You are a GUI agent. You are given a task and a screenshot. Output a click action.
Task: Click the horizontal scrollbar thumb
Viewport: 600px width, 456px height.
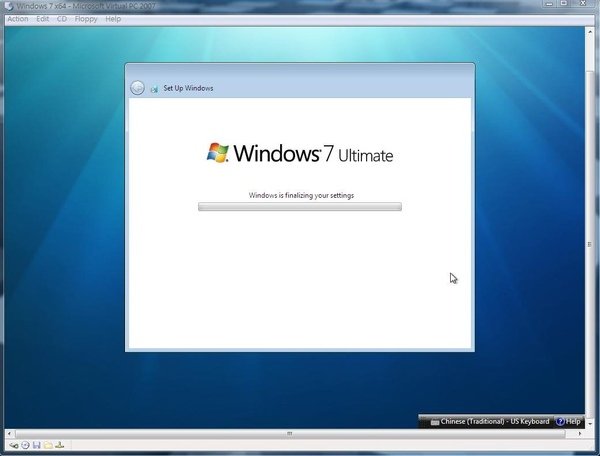pos(290,433)
